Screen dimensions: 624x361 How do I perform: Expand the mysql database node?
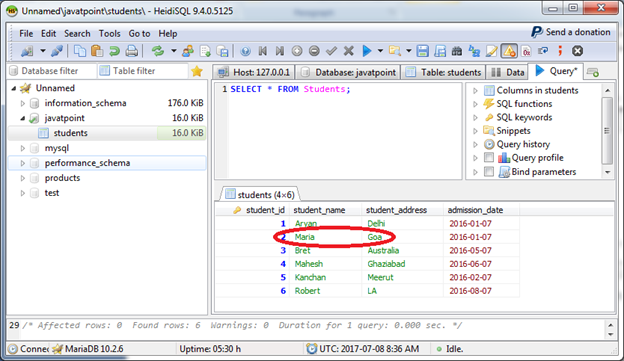click(x=23, y=148)
